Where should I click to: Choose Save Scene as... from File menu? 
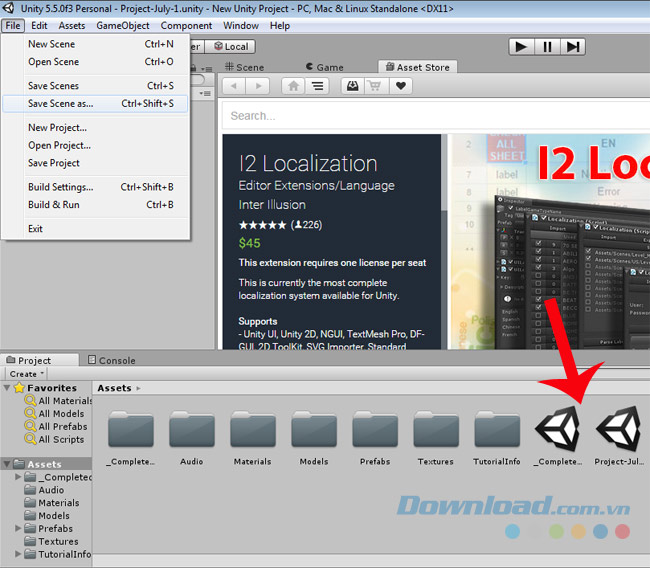click(x=60, y=103)
